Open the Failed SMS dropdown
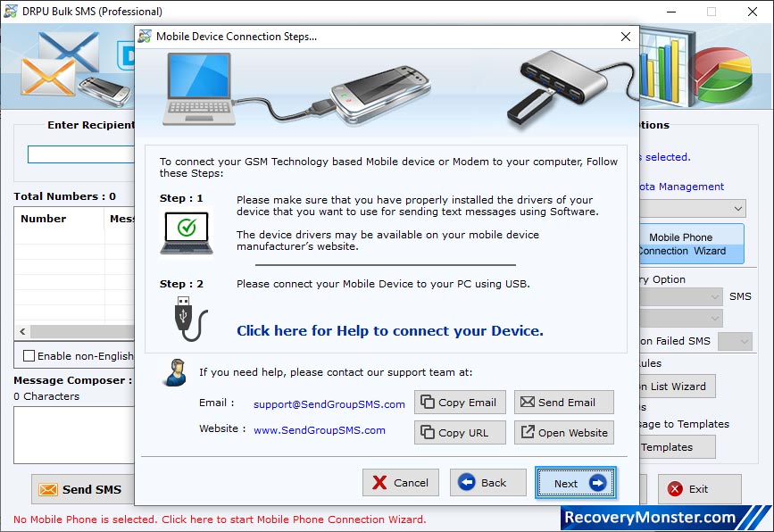 (736, 341)
